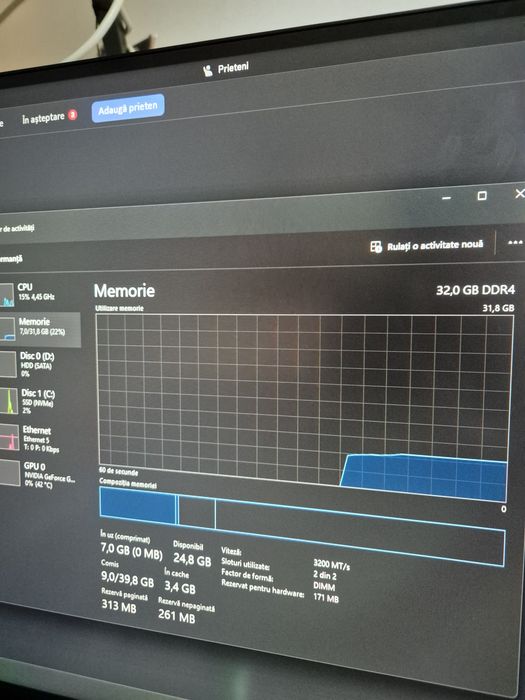Select Memorie in the performance sidebar
The image size is (525, 700).
(x=40, y=329)
